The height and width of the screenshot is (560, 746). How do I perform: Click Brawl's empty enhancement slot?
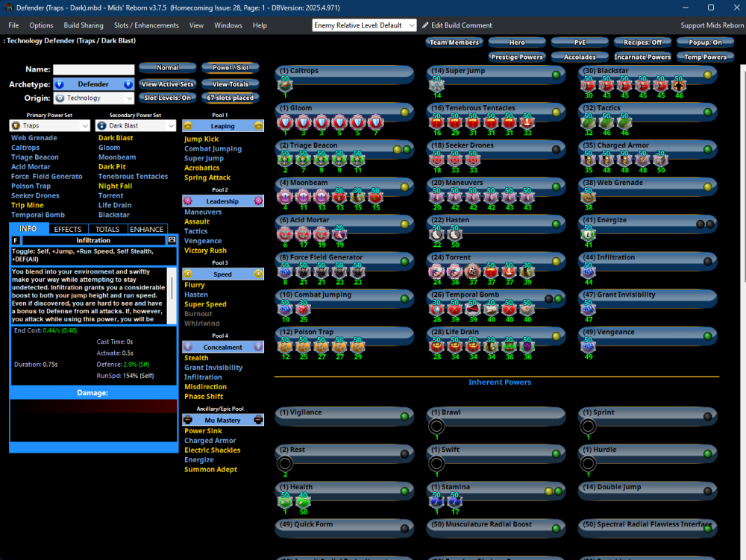(436, 427)
